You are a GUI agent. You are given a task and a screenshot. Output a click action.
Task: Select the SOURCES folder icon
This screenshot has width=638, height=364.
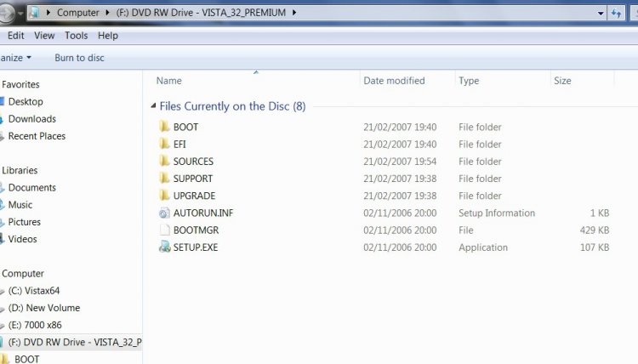click(x=164, y=161)
